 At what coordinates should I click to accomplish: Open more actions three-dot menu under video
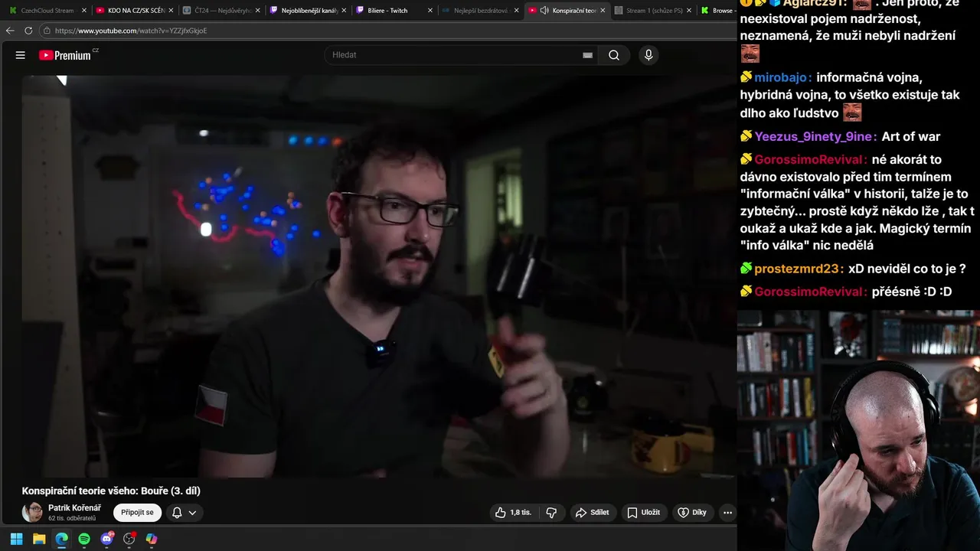[x=727, y=513]
